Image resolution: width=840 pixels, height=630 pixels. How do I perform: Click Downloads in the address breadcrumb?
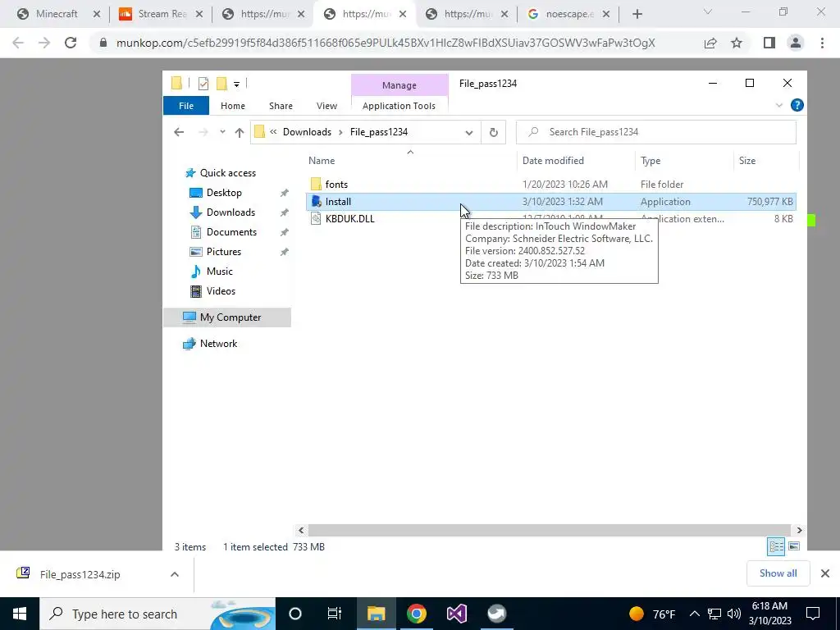[307, 132]
